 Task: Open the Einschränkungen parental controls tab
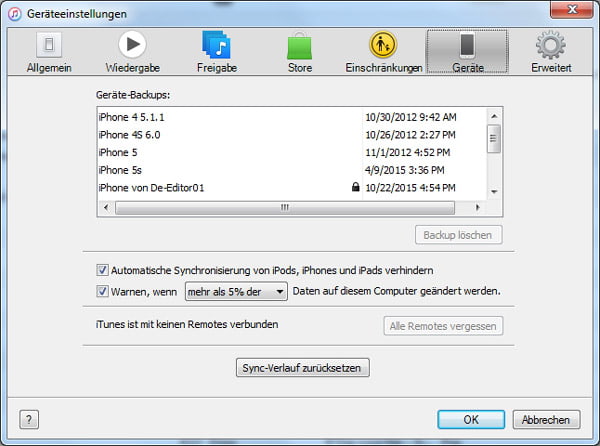[383, 52]
